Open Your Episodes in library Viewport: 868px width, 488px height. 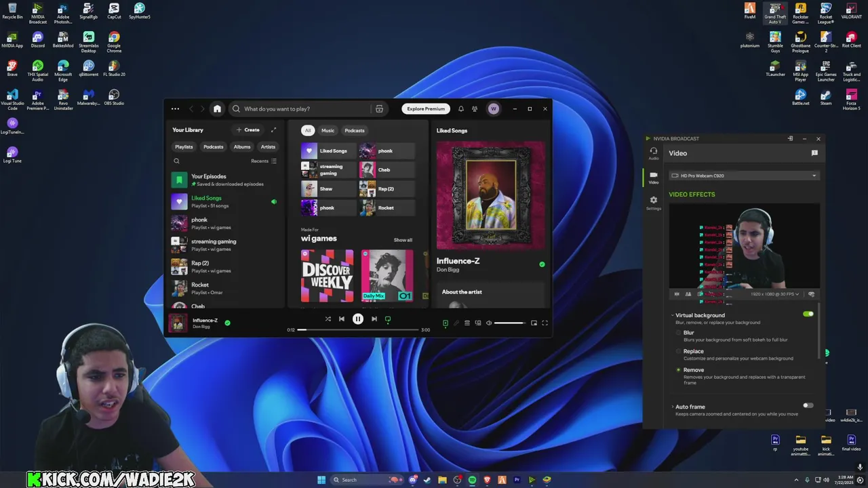coord(226,180)
